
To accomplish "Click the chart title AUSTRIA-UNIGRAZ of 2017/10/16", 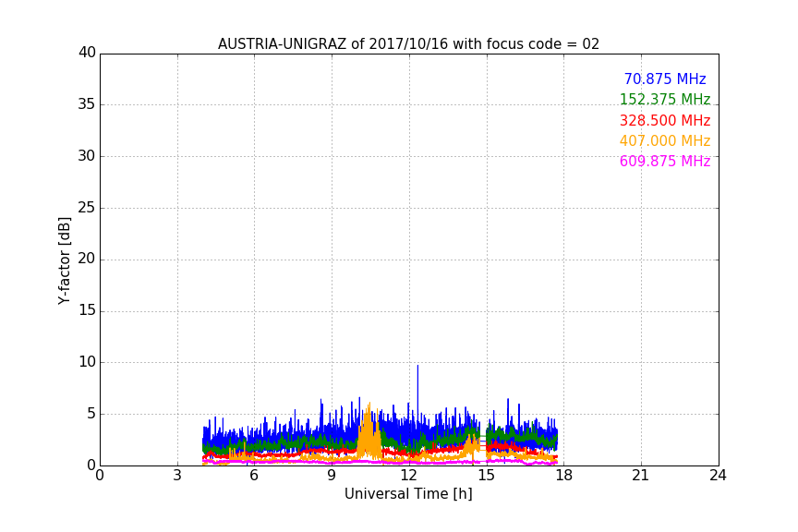I will 408,43.
